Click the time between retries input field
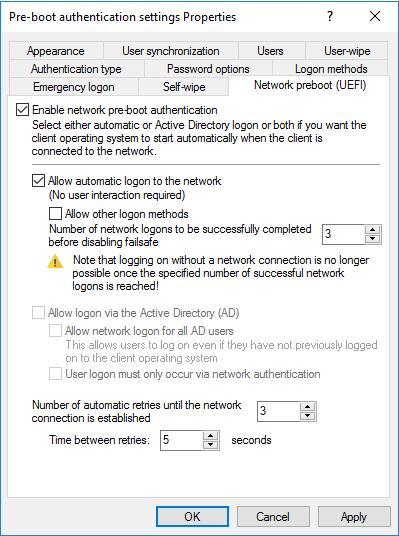The image size is (399, 536). [182, 440]
